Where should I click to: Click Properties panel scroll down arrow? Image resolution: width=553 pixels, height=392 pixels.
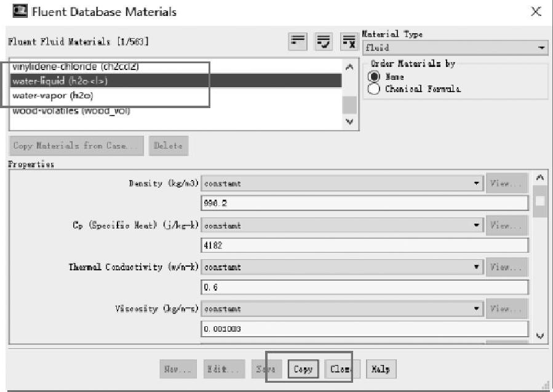540,336
